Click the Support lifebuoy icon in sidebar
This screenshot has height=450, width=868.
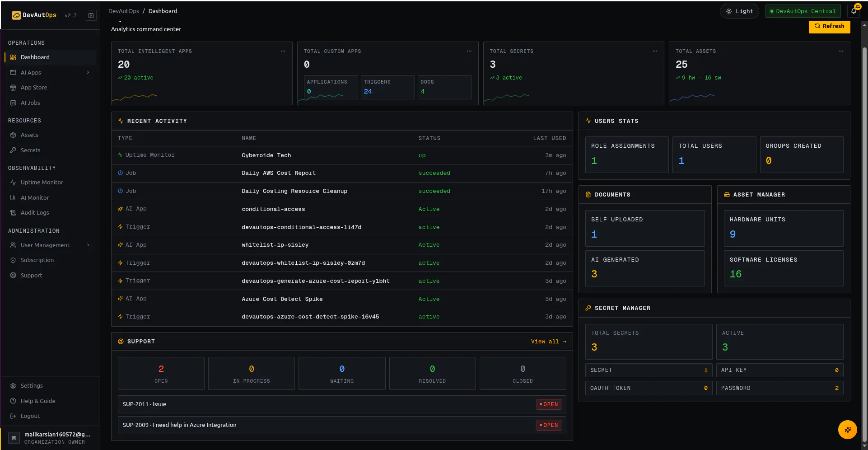[x=13, y=276]
